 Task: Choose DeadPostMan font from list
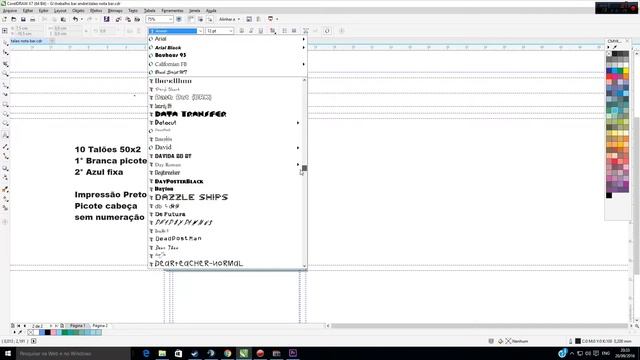pyautogui.click(x=178, y=238)
